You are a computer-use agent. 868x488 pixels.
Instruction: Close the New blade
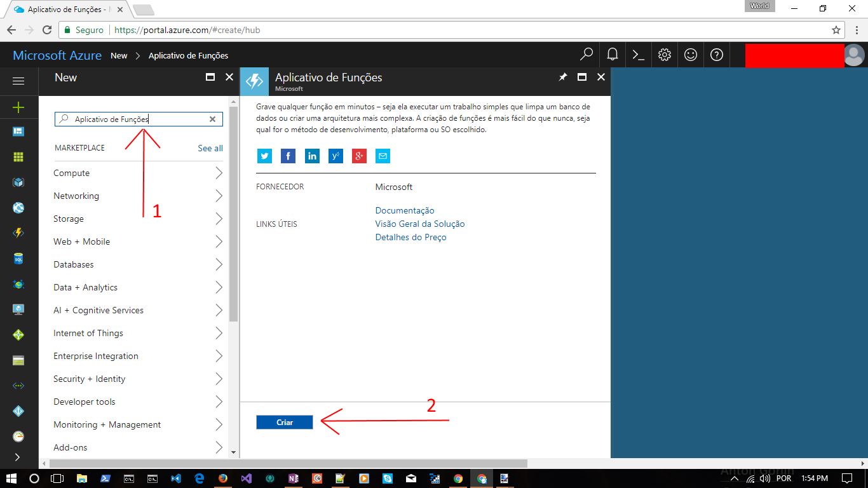229,77
